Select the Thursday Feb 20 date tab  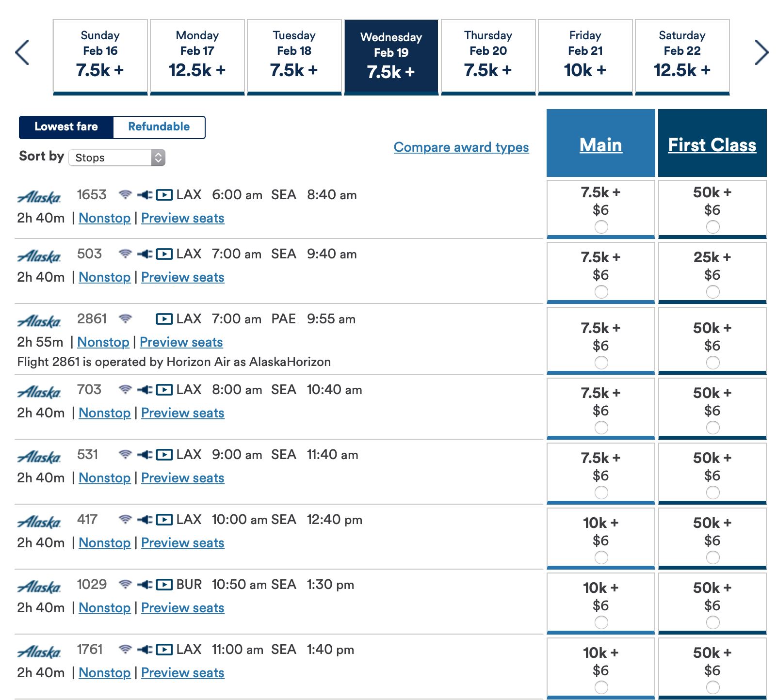point(488,55)
